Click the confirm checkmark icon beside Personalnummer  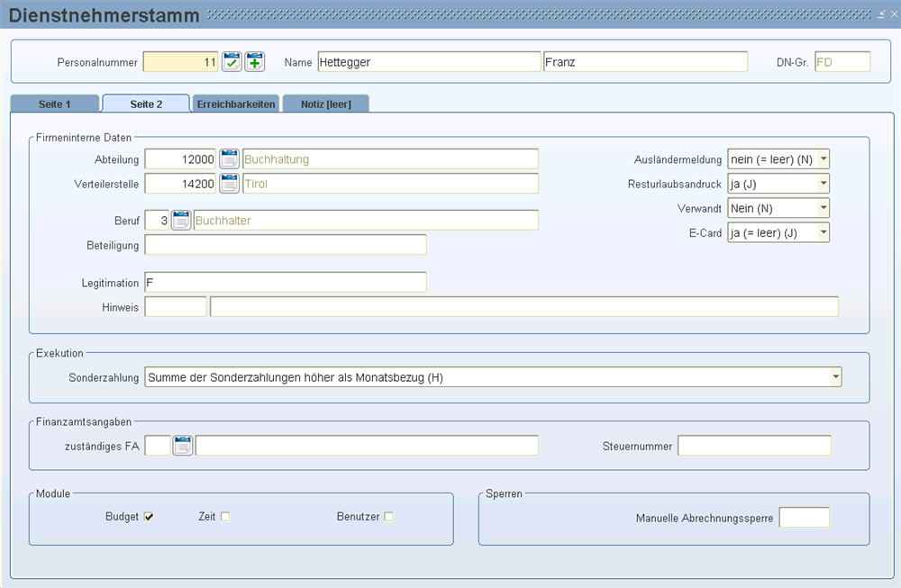click(232, 62)
